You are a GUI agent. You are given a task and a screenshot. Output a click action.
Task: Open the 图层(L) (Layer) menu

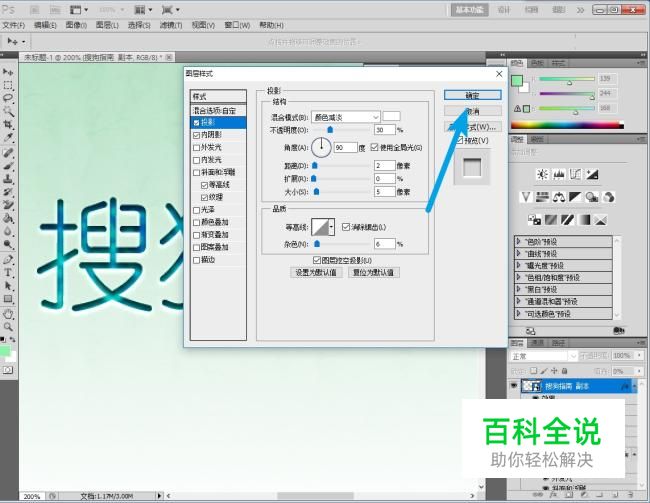click(107, 25)
